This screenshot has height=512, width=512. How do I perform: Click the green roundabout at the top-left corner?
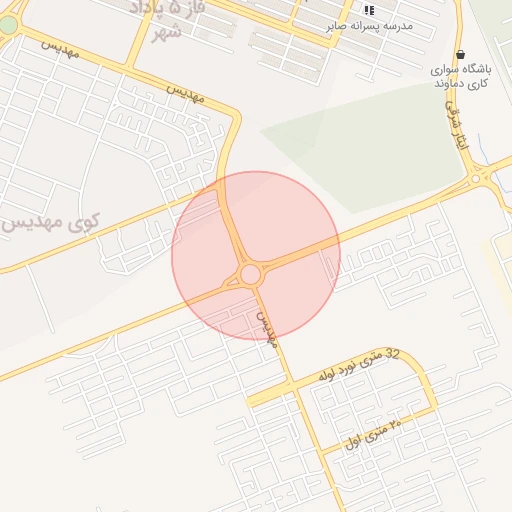[8, 25]
